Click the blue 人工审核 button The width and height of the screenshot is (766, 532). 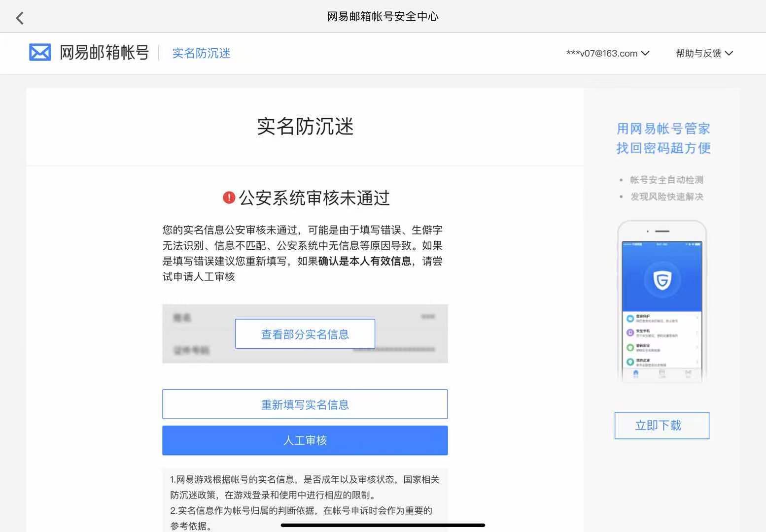tap(305, 440)
